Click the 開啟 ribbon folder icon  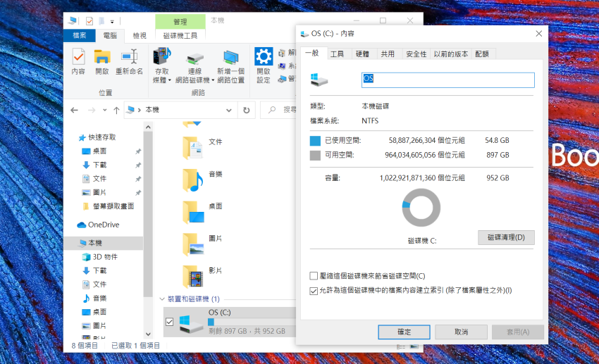point(102,61)
